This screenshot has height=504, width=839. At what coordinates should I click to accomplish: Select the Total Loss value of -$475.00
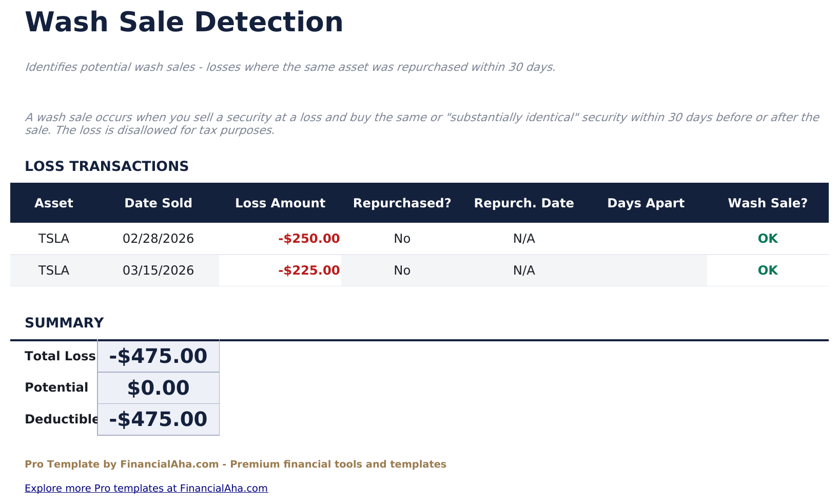pyautogui.click(x=158, y=356)
